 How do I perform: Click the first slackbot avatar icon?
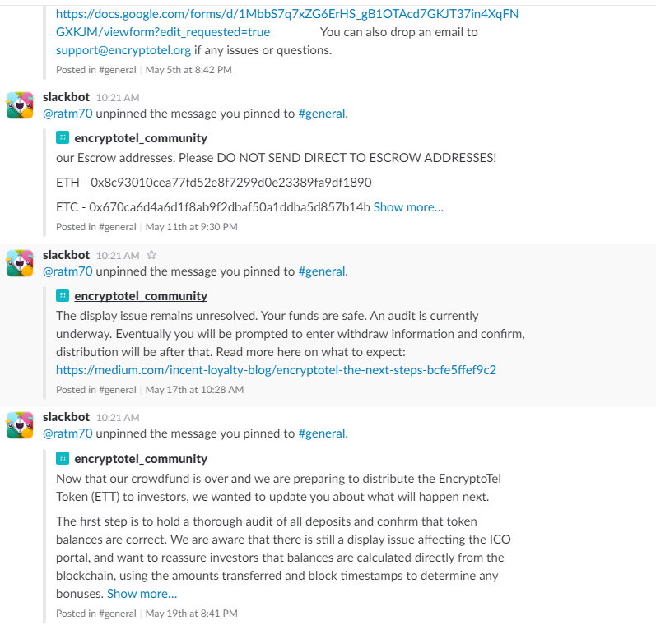(20, 105)
